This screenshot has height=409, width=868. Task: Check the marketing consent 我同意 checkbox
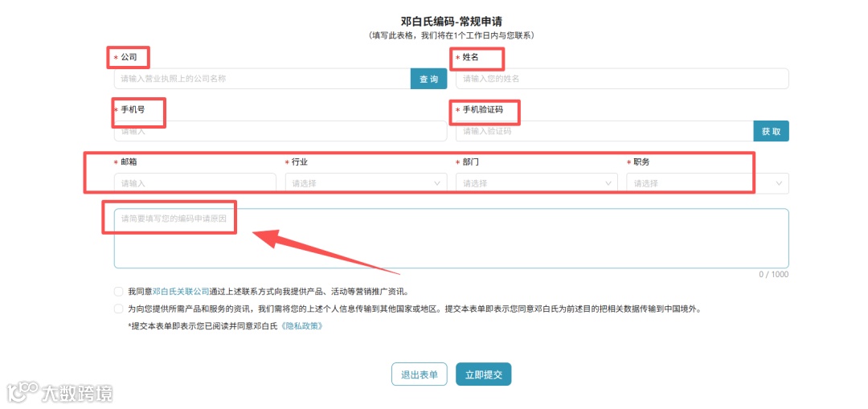118,292
